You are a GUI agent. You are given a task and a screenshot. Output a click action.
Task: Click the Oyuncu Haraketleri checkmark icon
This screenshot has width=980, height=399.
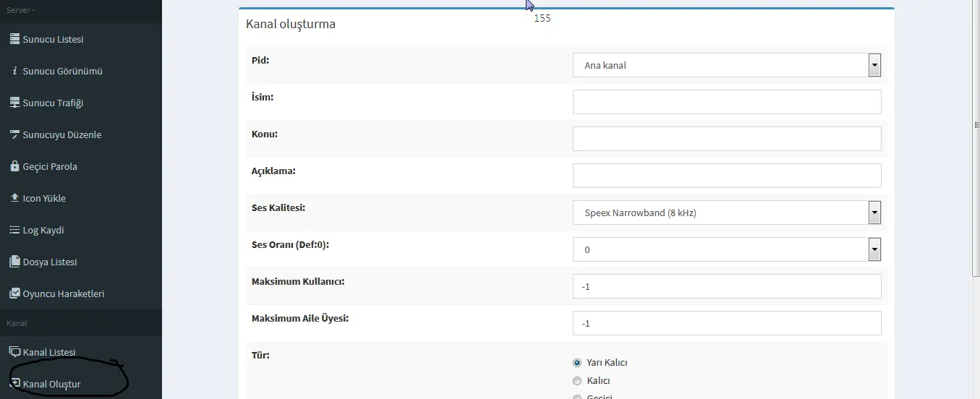click(14, 293)
